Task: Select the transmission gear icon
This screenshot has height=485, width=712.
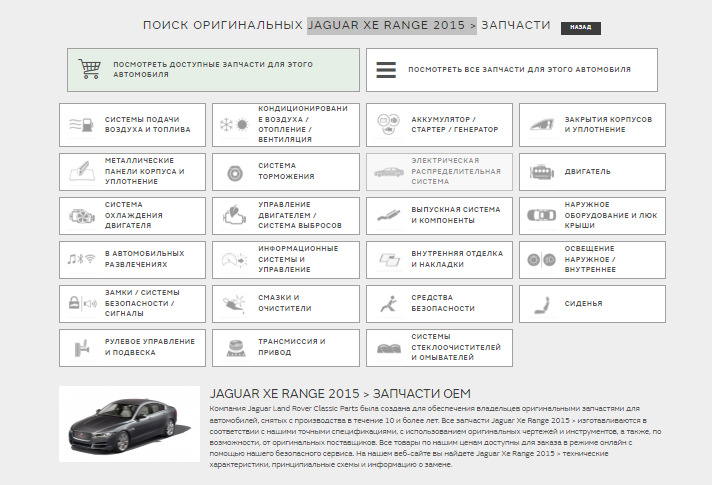Action: 236,348
